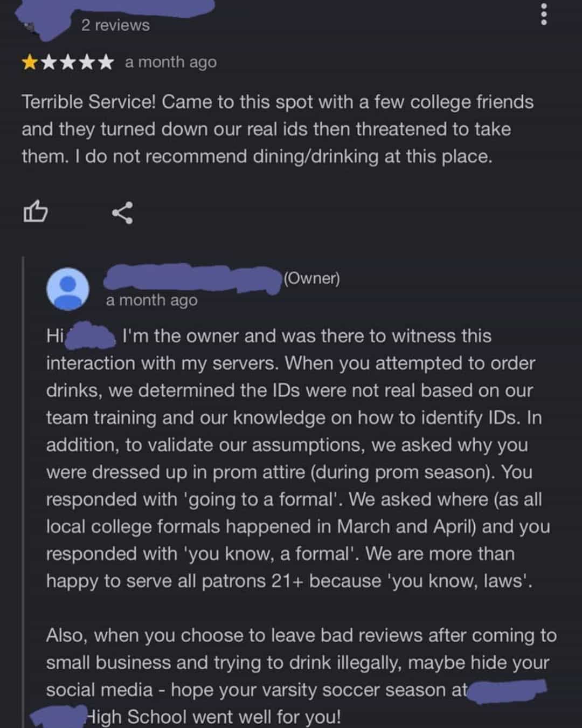582x728 pixels.
Task: Click the owner reply's first paragraph
Action: [x=291, y=458]
